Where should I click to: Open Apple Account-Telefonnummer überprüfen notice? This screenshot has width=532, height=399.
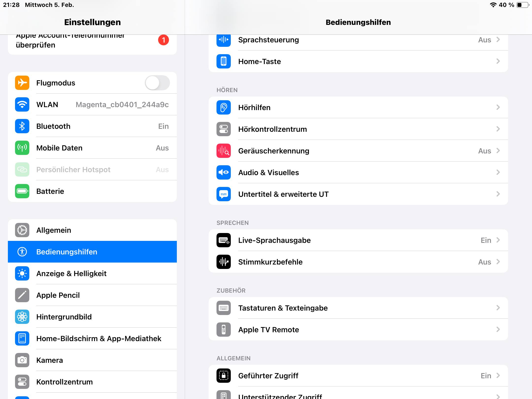pos(92,44)
